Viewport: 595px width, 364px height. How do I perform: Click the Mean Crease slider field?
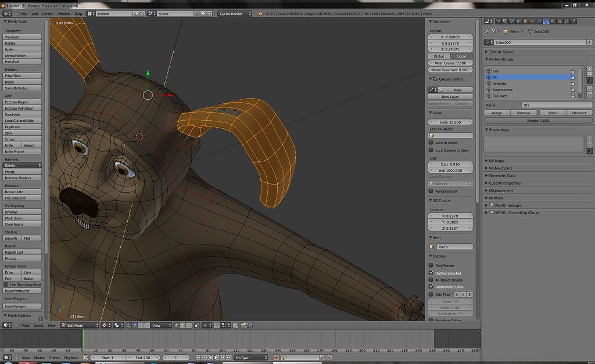pos(450,63)
